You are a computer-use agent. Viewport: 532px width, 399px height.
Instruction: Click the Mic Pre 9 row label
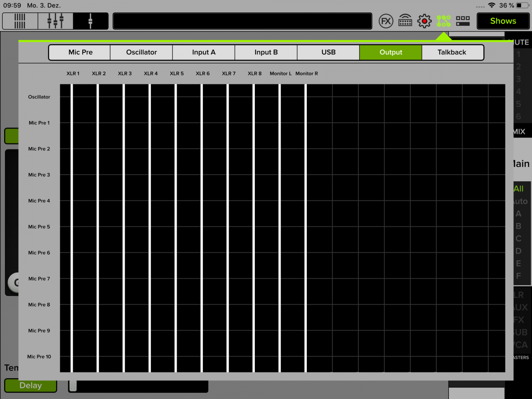(39, 331)
